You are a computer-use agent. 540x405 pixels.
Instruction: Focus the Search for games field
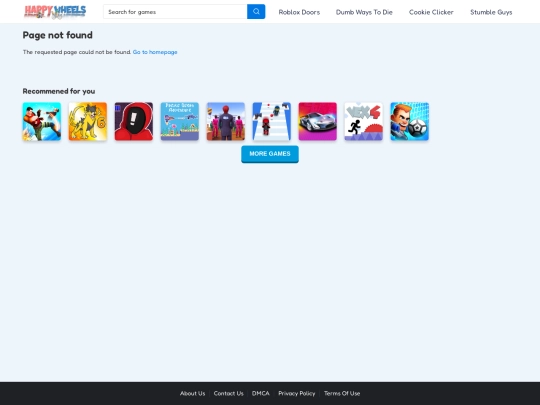[x=175, y=12]
